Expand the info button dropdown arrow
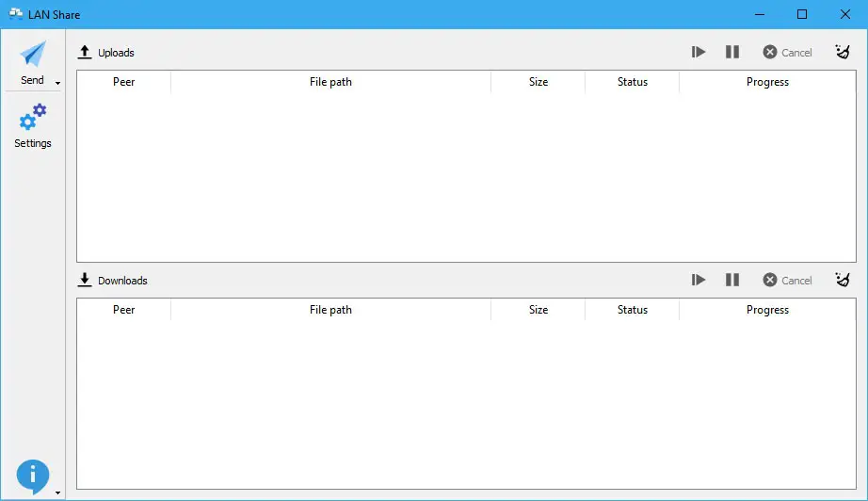 point(57,493)
